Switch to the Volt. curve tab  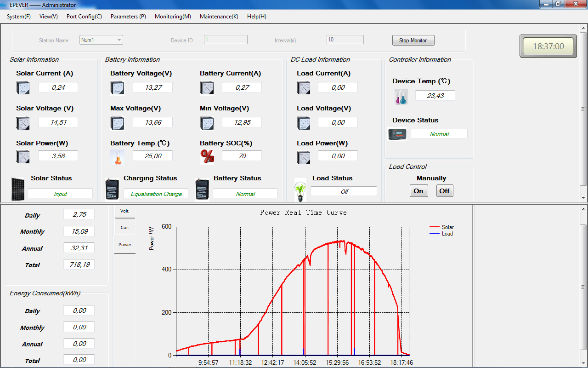(124, 211)
